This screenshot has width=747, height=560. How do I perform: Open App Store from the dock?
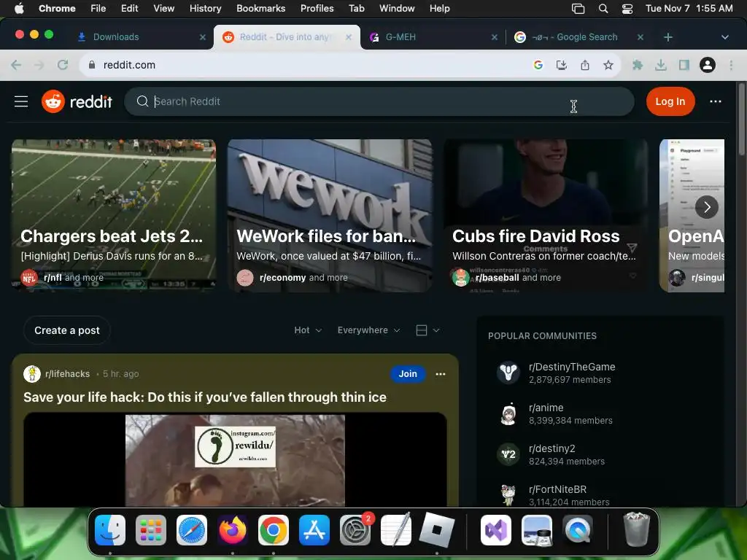(314, 530)
